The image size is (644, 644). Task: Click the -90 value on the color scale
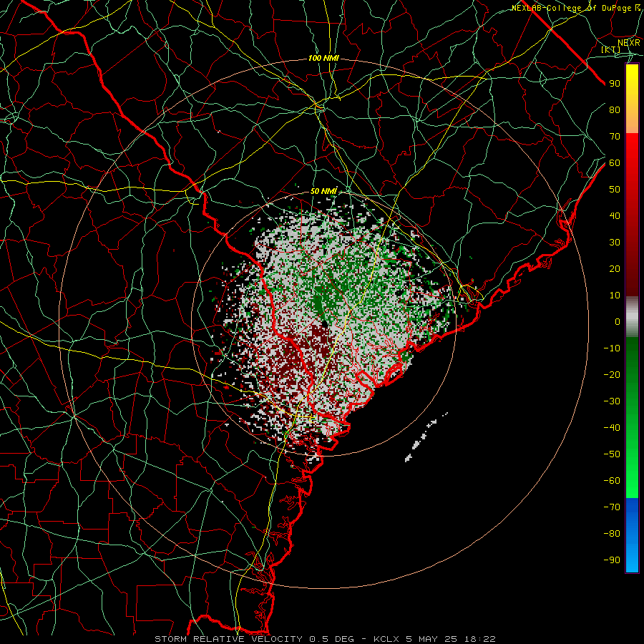612,560
